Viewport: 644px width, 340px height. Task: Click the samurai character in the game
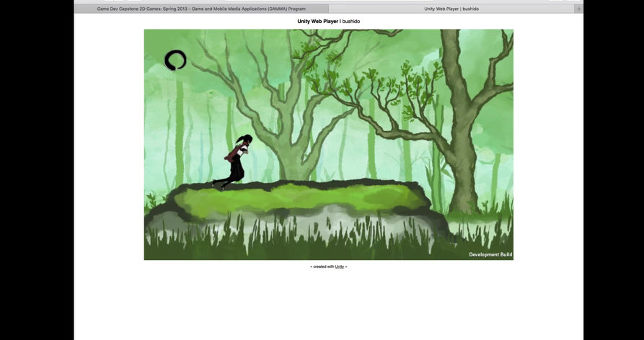[233, 162]
